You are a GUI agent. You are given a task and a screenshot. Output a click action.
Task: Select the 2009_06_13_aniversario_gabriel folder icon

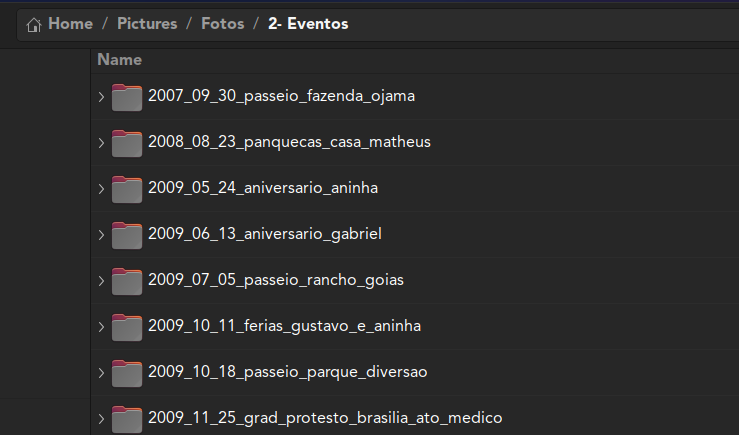(127, 235)
